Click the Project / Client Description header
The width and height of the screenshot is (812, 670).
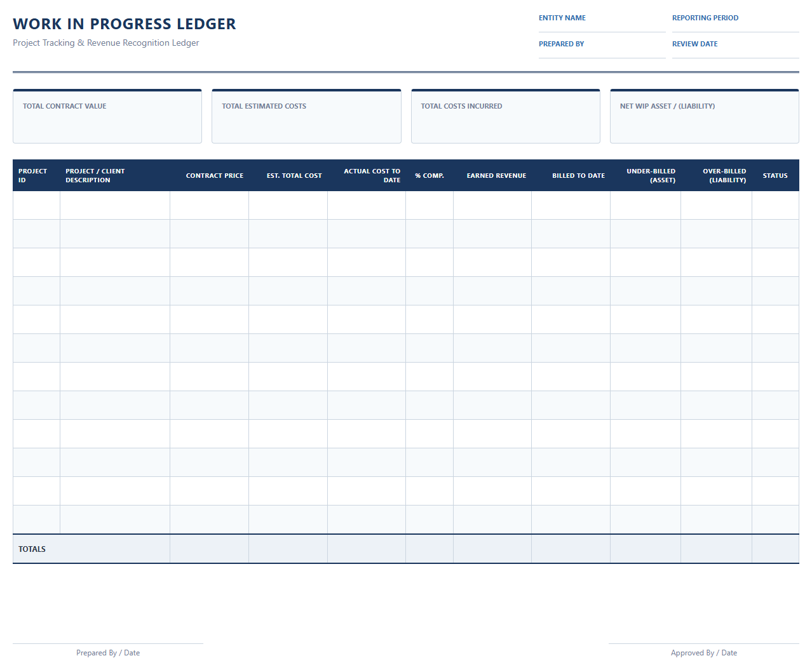tap(115, 175)
